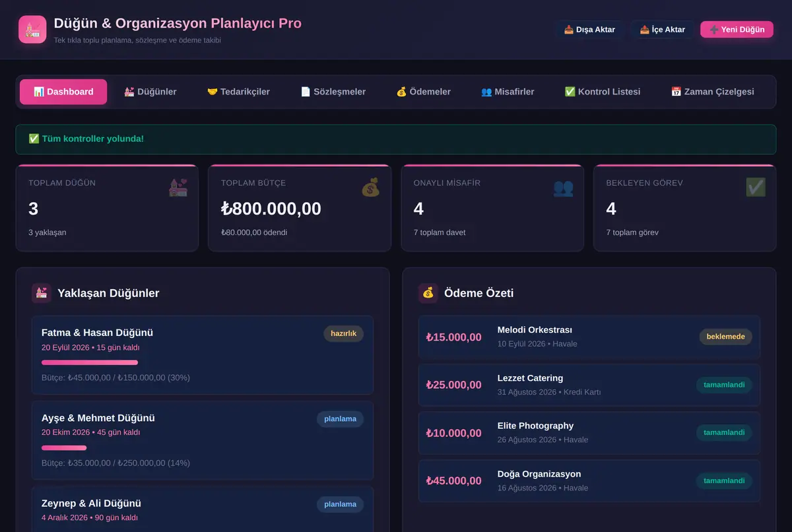Click the checkmark icon in Bekleyen Görev card
Viewport: 792px width, 532px height.
click(x=756, y=187)
